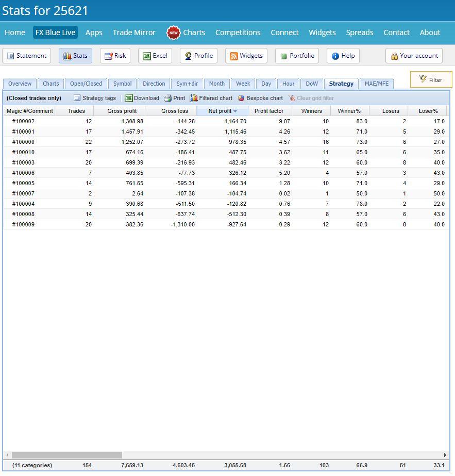Image resolution: width=455 pixels, height=476 pixels.
Task: Open the Spreads menu item
Action: click(x=360, y=32)
